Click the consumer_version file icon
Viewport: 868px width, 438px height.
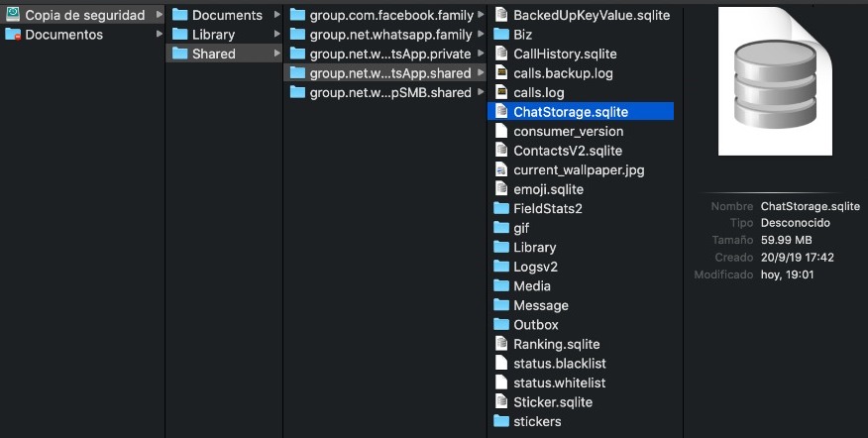coord(501,131)
